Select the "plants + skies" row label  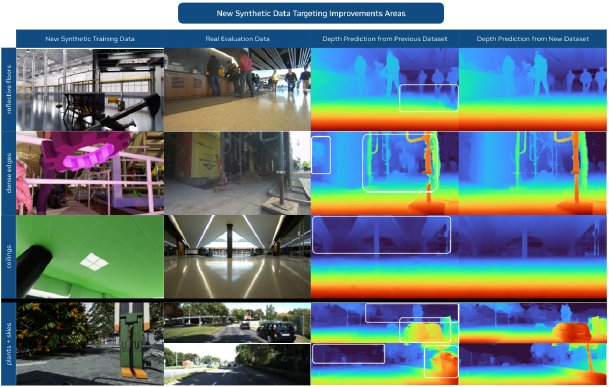coord(9,343)
